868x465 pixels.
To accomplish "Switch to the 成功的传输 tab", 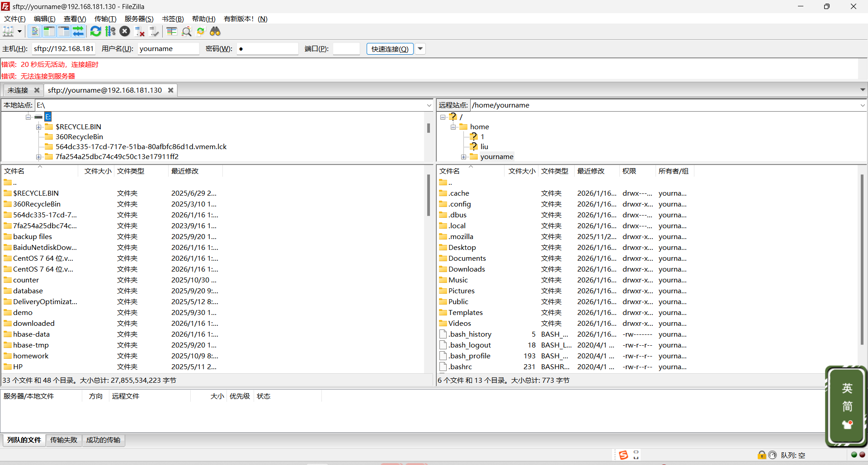I will click(x=104, y=440).
